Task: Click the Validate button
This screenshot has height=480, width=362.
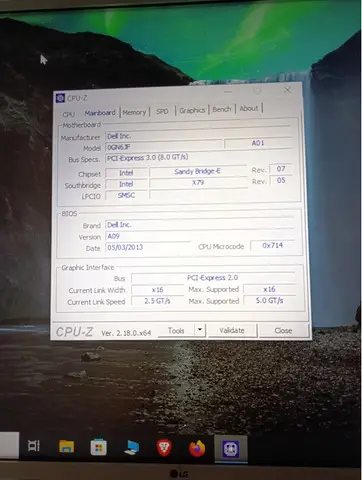Action: (232, 330)
